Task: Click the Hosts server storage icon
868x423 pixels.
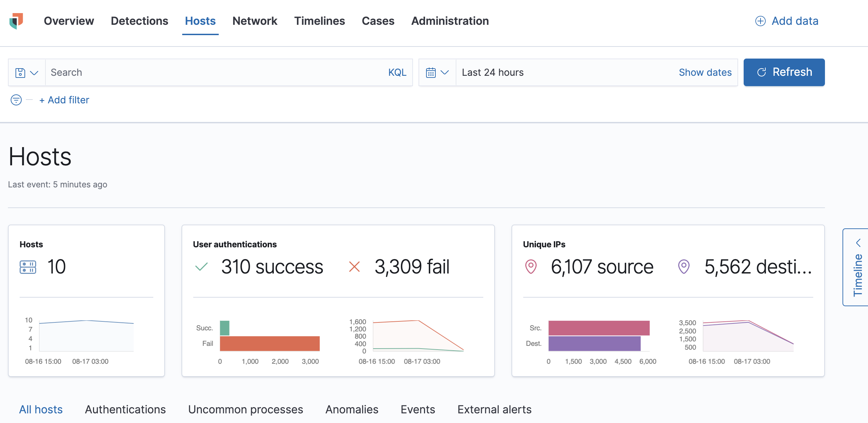Action: (x=28, y=267)
